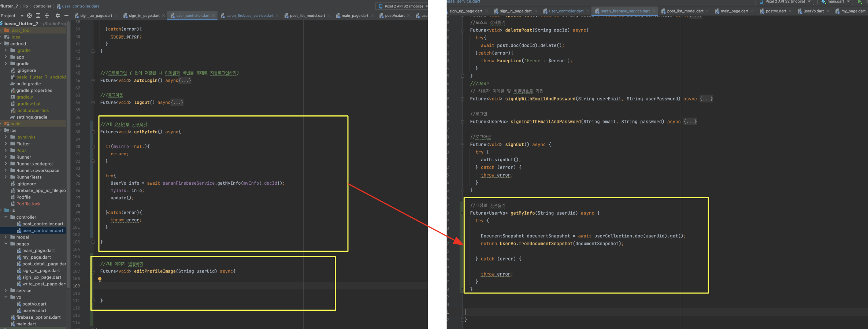Viewport: 868px width, 329px height.
Task: Click the lightbulb quick-fix icon in editor
Action: pyautogui.click(x=100, y=279)
